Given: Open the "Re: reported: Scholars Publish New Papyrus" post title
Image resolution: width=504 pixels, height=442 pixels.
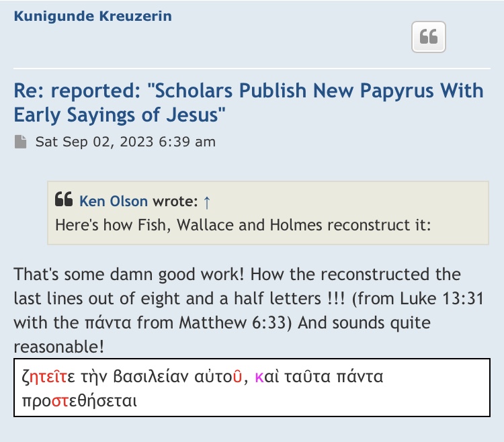Looking at the screenshot, I should pyautogui.click(x=249, y=102).
